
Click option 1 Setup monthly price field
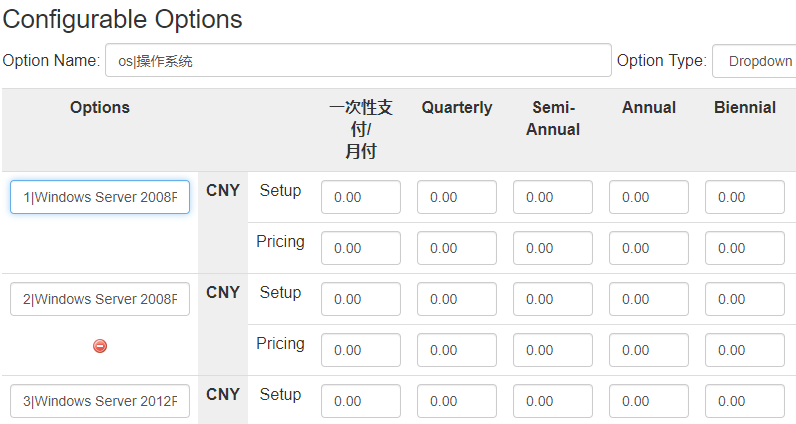click(x=361, y=197)
